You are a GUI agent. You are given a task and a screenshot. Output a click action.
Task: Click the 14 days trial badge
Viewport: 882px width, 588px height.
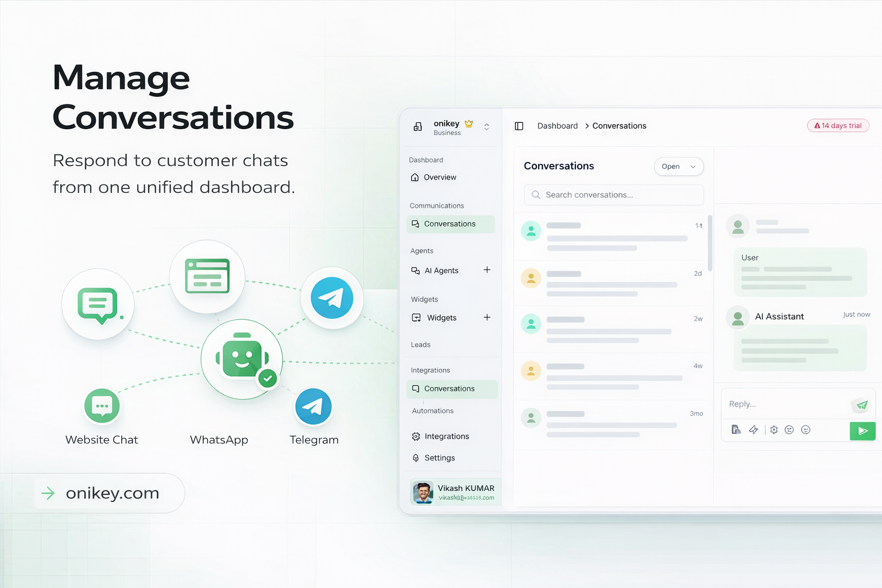pos(838,126)
